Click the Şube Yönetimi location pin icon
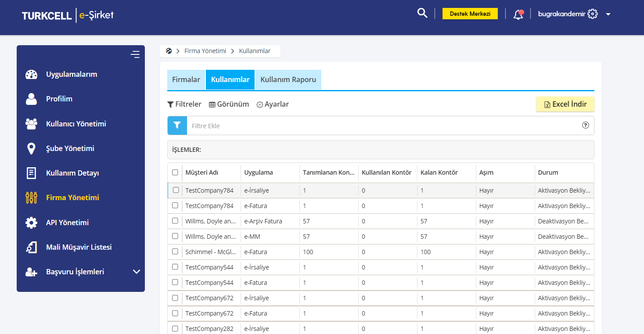Viewport: 644px width, 334px height. 32,148
